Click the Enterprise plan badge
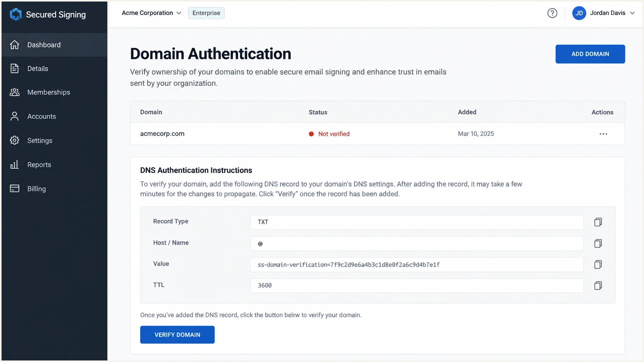Screen dimensions: 644x362 click(x=206, y=13)
